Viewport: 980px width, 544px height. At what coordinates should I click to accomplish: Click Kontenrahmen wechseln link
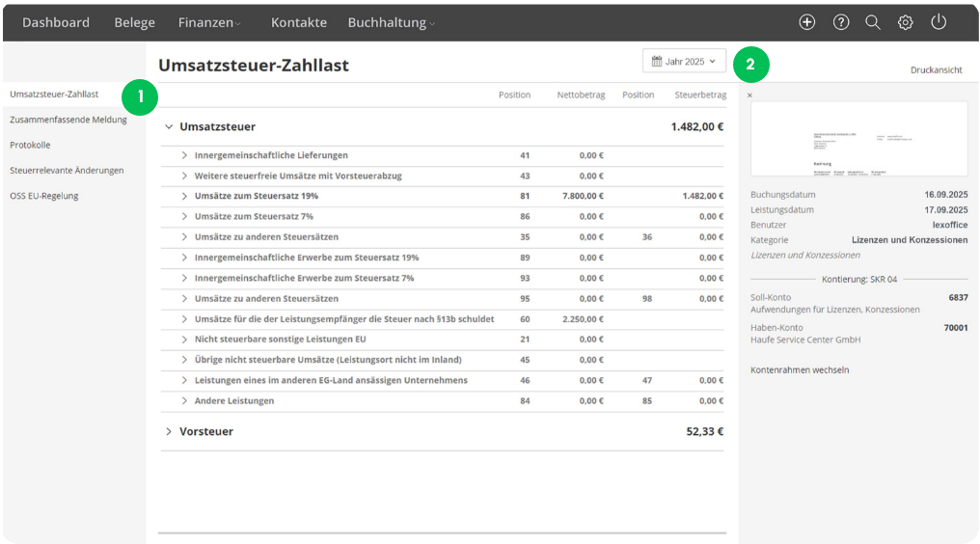(x=800, y=369)
